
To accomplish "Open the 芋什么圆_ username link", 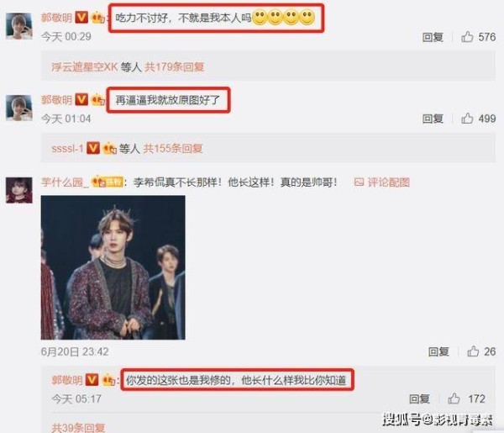I will 65,182.
